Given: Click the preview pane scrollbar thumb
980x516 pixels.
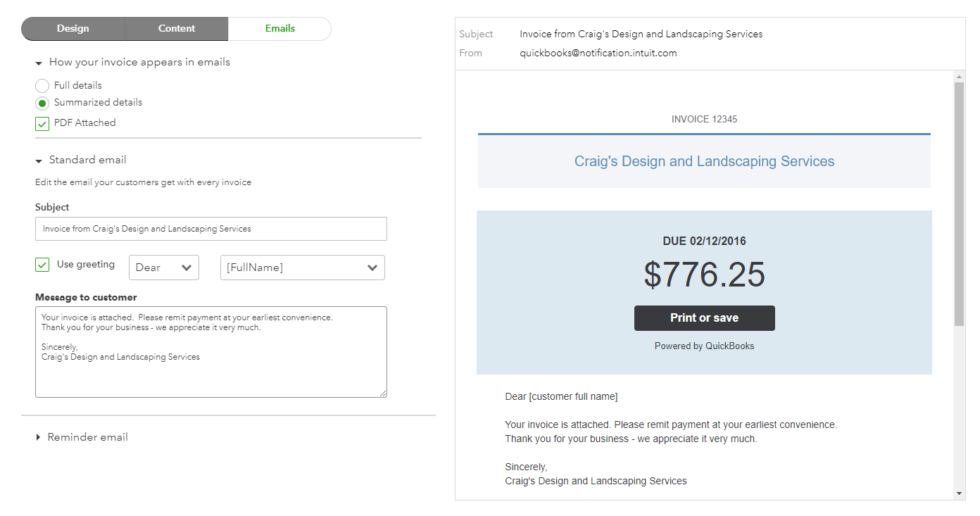Looking at the screenshot, I should (959, 204).
